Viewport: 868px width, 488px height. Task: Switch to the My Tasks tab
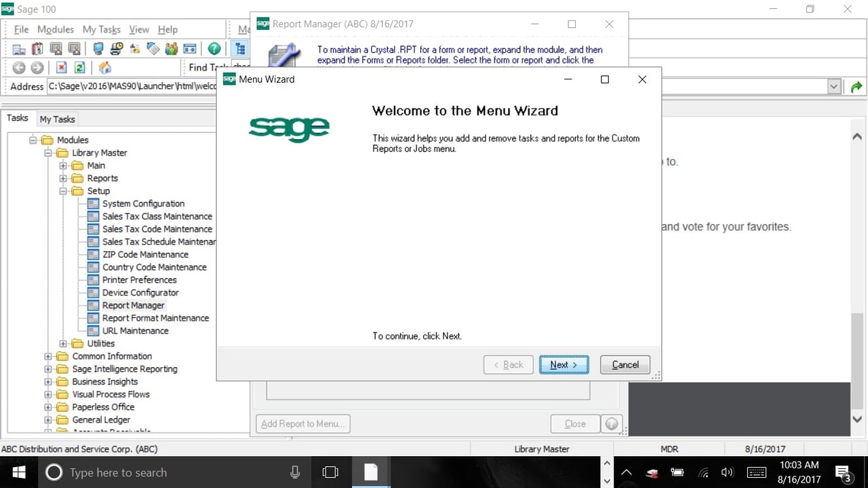pos(57,119)
